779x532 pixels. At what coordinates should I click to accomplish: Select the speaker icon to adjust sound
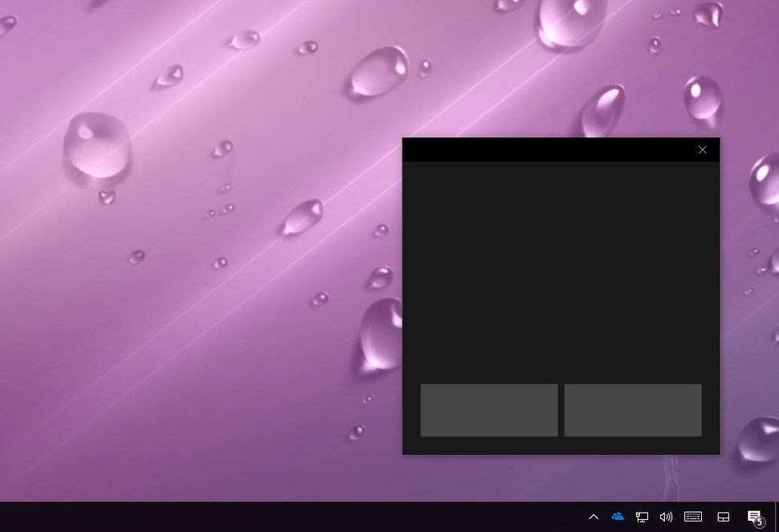tap(667, 517)
